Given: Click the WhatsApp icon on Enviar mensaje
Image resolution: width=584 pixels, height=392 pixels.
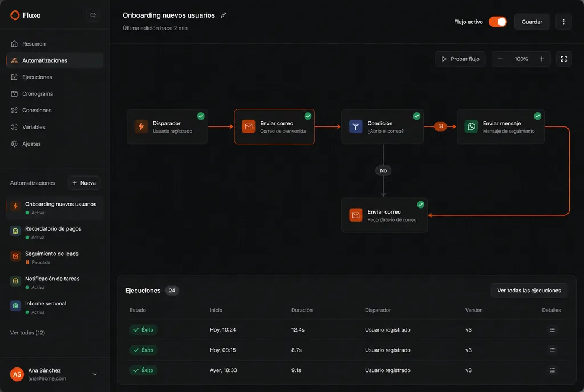Looking at the screenshot, I should (x=471, y=126).
